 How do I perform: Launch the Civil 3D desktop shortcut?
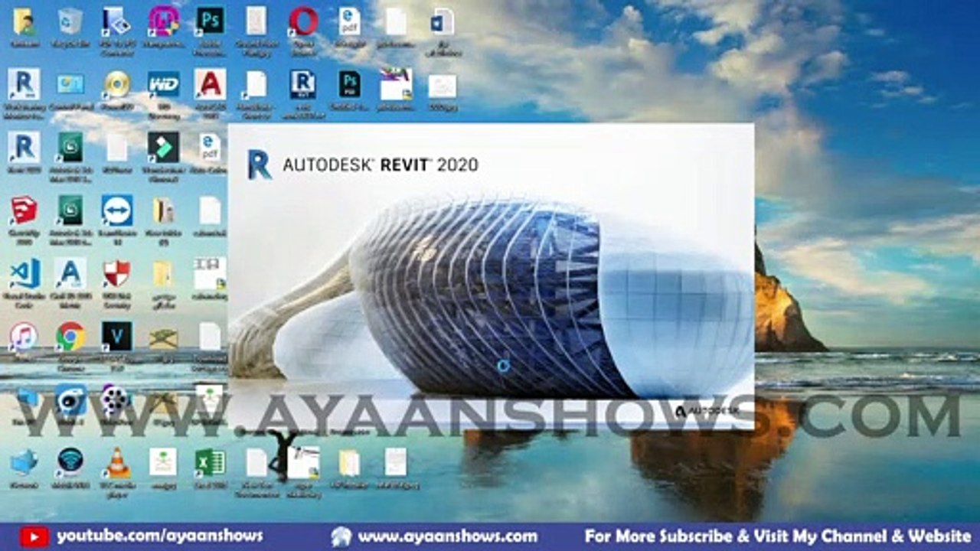[x=70, y=273]
